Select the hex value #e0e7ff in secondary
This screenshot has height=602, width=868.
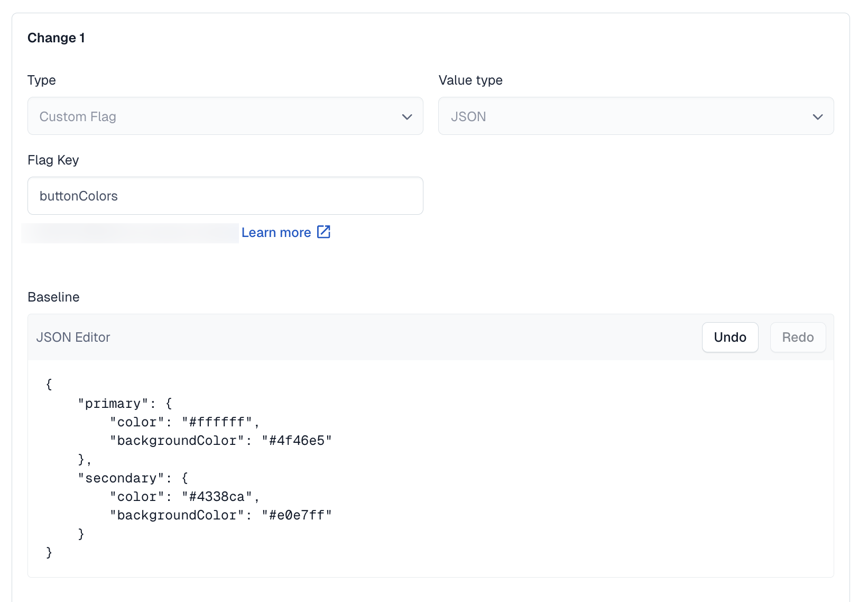point(298,515)
